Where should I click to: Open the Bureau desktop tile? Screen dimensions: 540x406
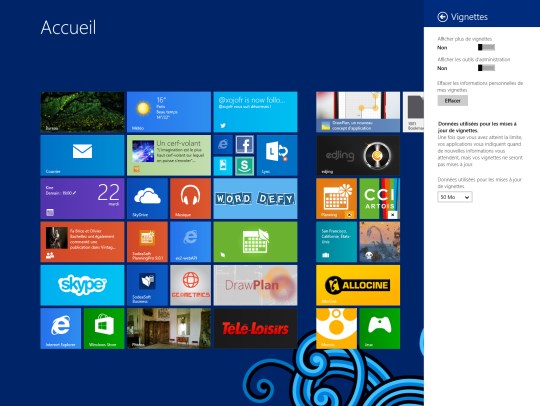point(82,112)
